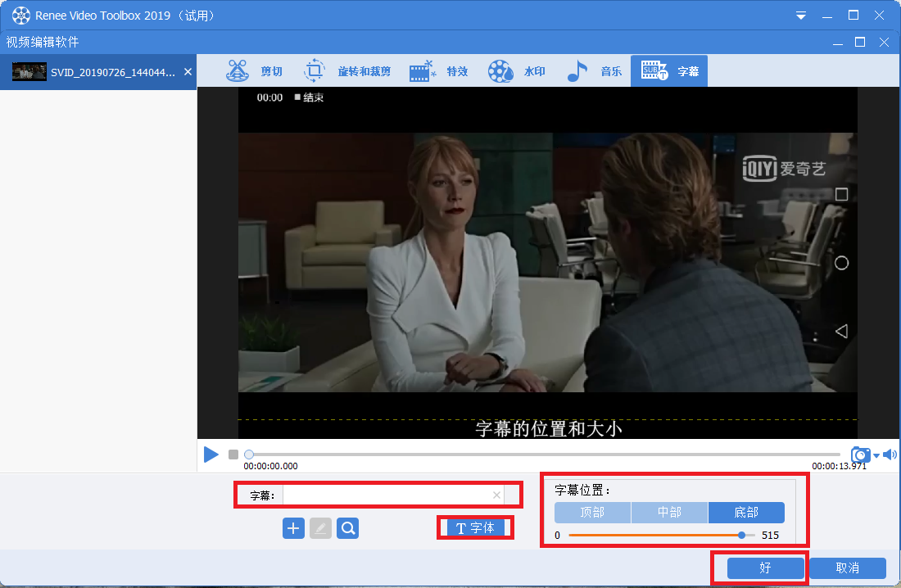Adjust the subtitle position slider handle
Viewport: 901px width, 588px height.
click(742, 535)
